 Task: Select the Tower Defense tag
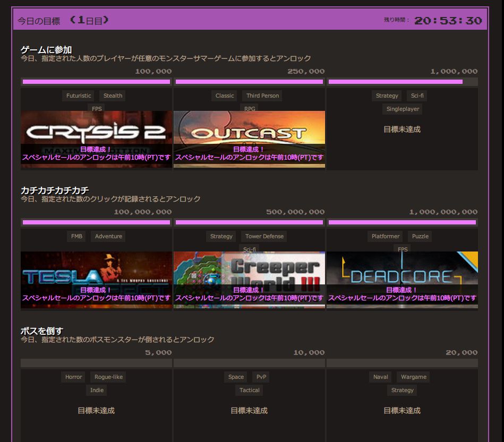(264, 237)
